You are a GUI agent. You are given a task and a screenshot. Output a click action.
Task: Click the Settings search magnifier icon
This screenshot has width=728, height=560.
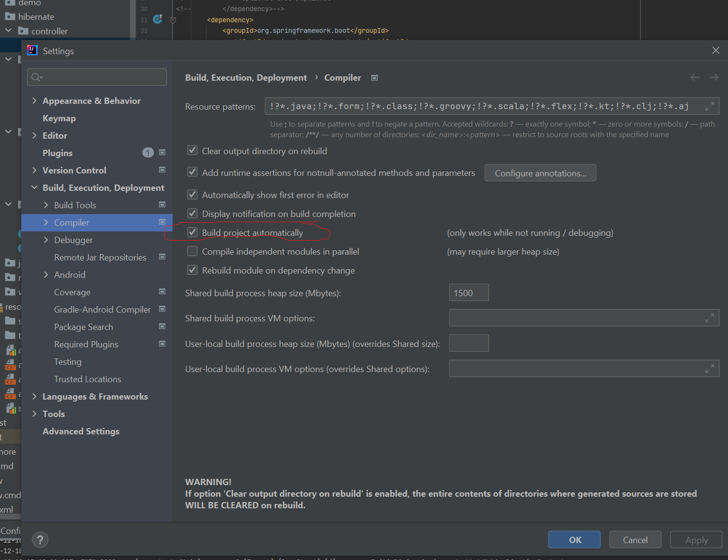[37, 77]
